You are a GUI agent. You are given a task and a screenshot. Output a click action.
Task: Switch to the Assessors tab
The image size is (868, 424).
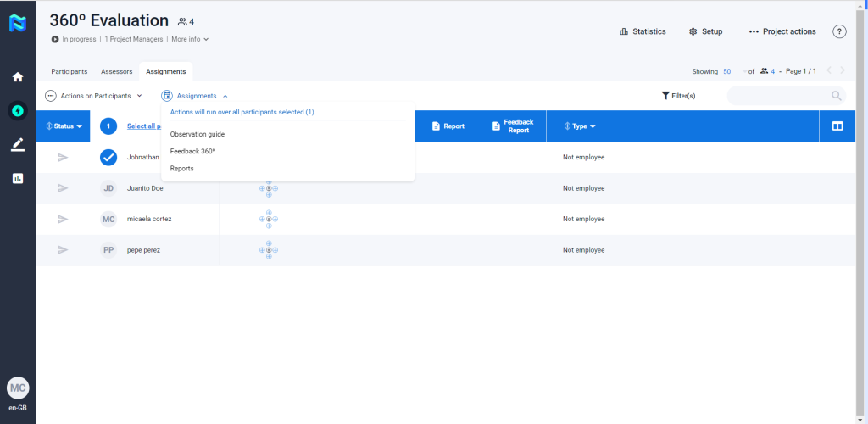click(116, 72)
